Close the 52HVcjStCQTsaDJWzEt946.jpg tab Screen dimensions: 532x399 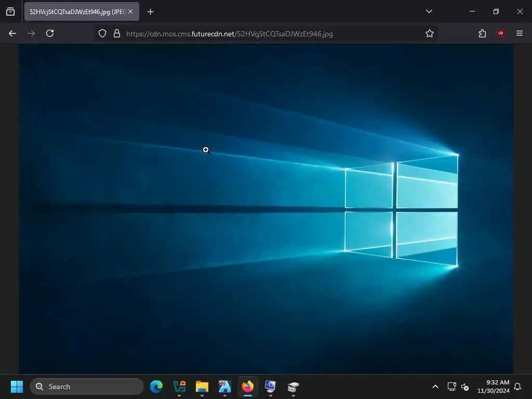pyautogui.click(x=130, y=11)
